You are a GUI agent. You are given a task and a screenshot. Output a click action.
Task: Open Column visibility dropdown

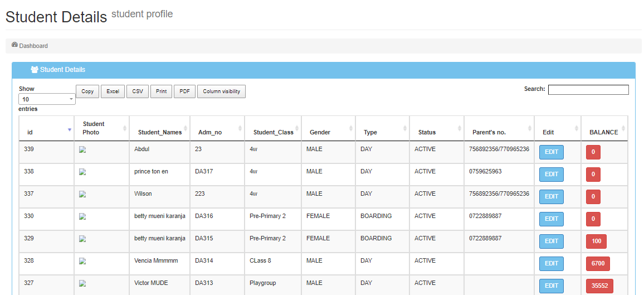pos(221,91)
